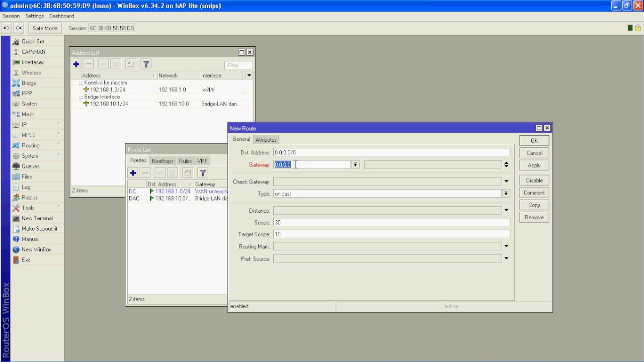Expand the Distance field arrow
This screenshot has width=644, height=362.
click(506, 210)
